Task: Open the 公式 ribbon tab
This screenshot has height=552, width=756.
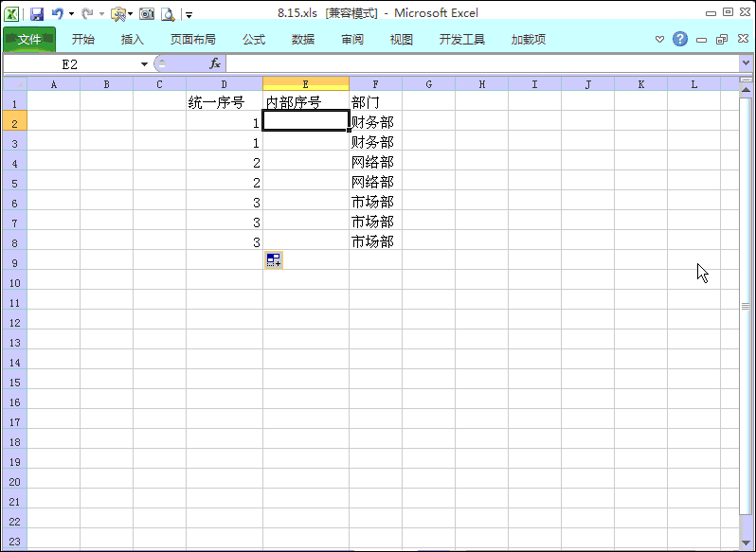Action: pyautogui.click(x=254, y=40)
